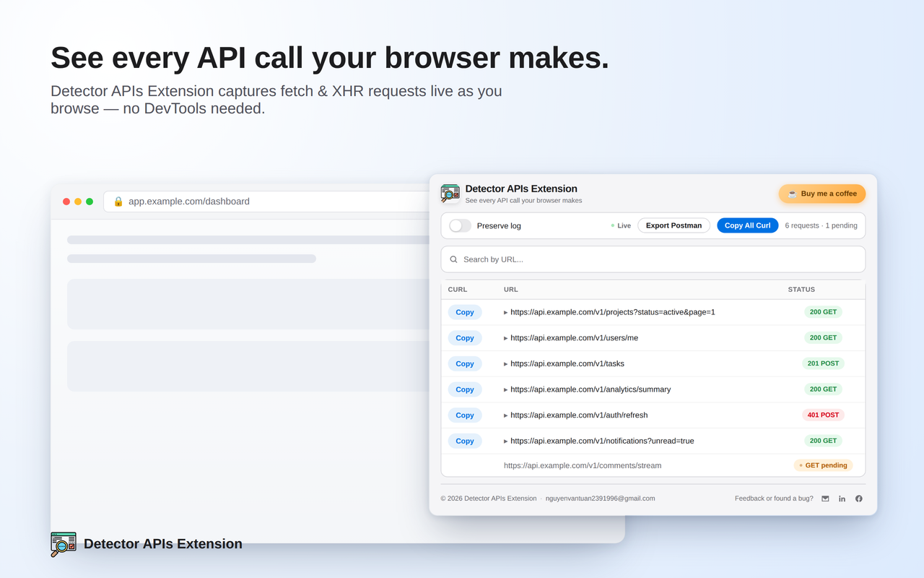Click the Live status indicator
The image size is (924, 578).
click(x=621, y=225)
